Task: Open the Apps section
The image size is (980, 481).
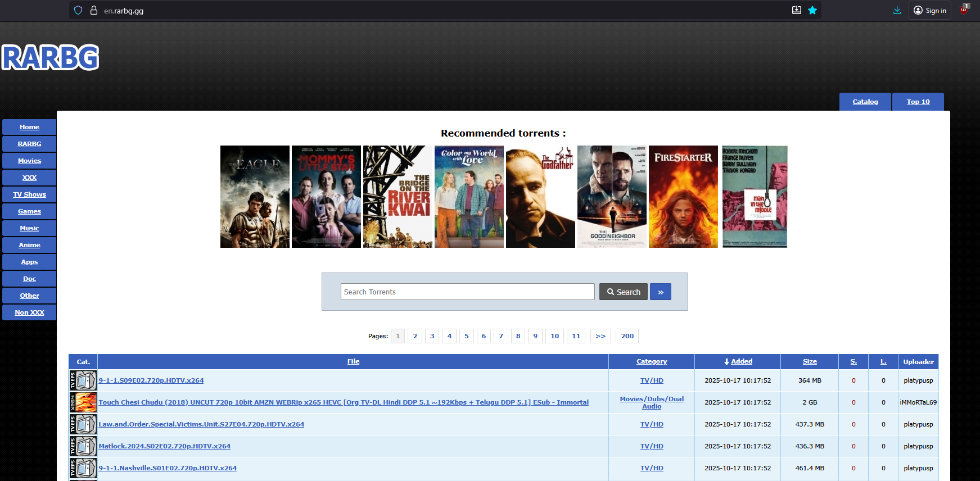Action: (x=29, y=262)
